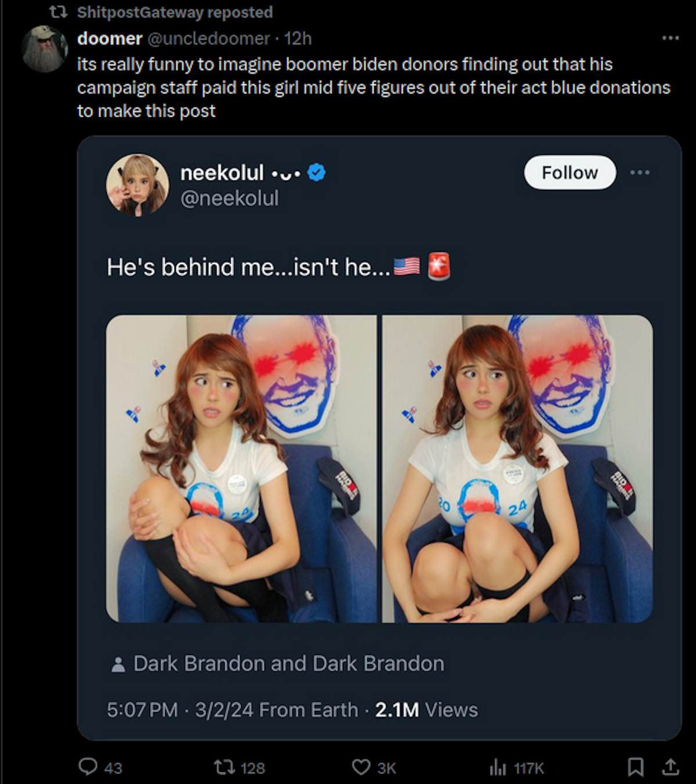Open the left photo in the quoted tweet
The height and width of the screenshot is (784, 696).
[241, 468]
